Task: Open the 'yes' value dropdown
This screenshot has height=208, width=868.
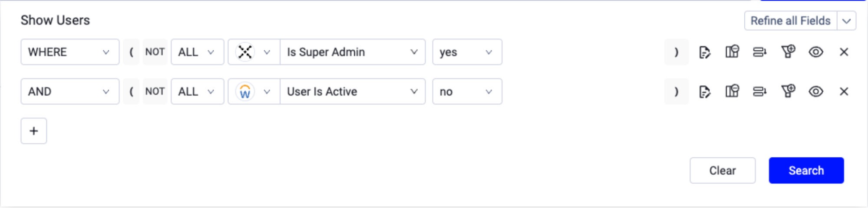Action: tap(467, 52)
